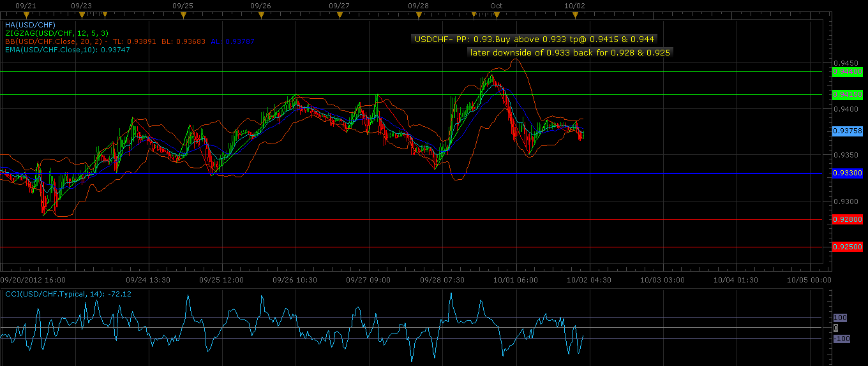This screenshot has width=868, height=366.
Task: Click the 09/25 date label on top ruler
Action: tap(183, 5)
